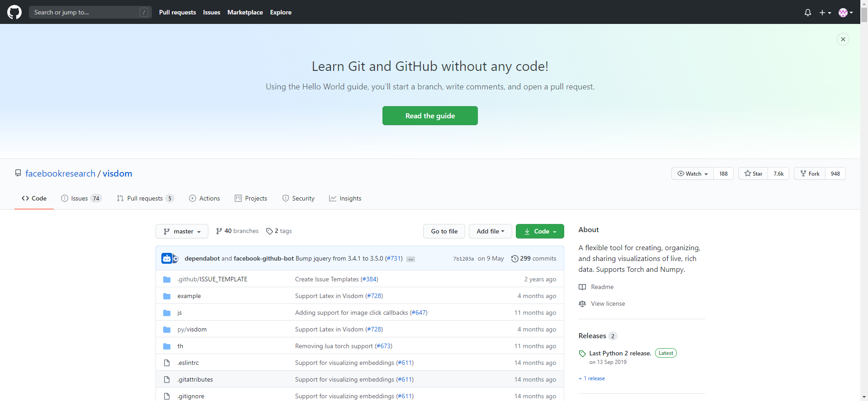Switch to the Projects tab
The height and width of the screenshot is (401, 868).
click(x=251, y=198)
